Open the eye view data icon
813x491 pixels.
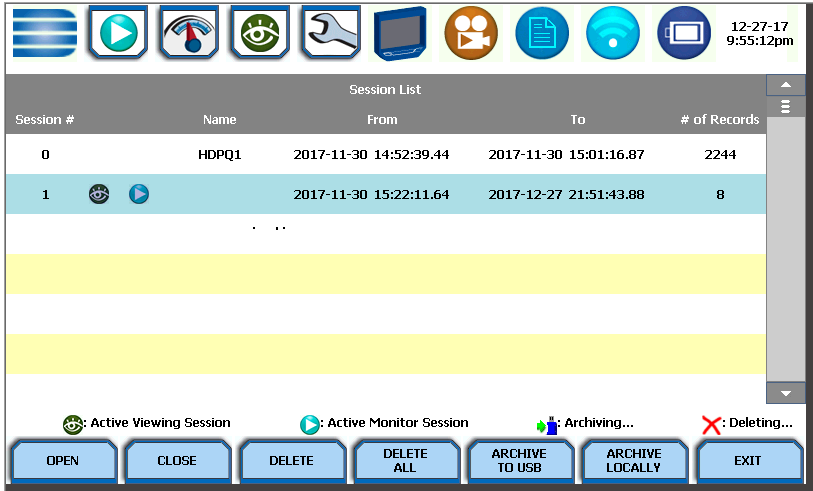260,34
